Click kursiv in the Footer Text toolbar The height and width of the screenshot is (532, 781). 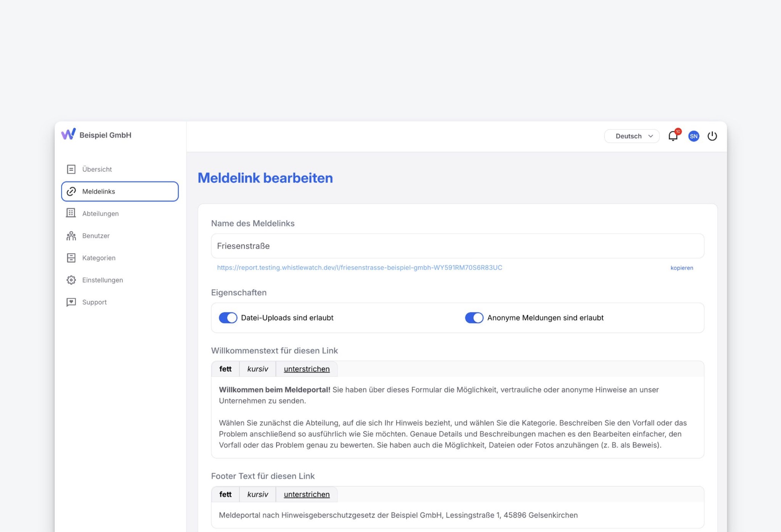pos(258,495)
